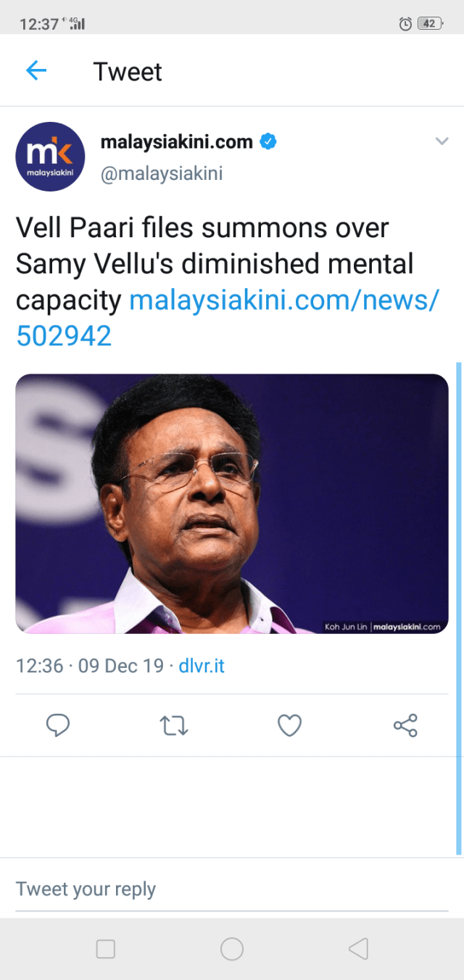This screenshot has height=980, width=464.
Task: Retweet this malaysiakini tweet
Action: point(174,725)
